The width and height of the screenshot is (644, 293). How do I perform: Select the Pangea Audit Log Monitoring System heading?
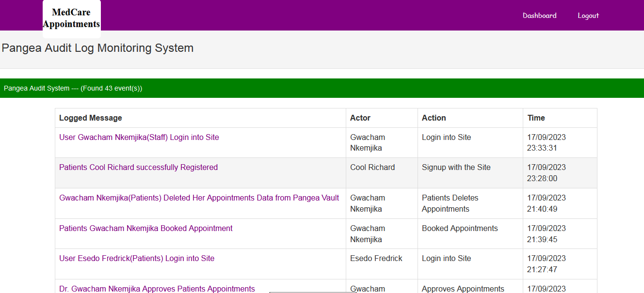tap(97, 48)
